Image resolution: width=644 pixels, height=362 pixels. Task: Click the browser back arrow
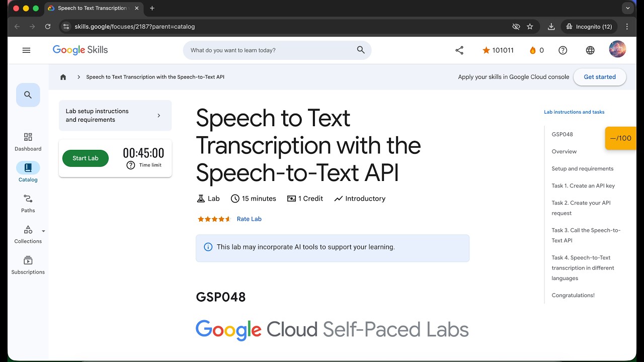pyautogui.click(x=17, y=27)
